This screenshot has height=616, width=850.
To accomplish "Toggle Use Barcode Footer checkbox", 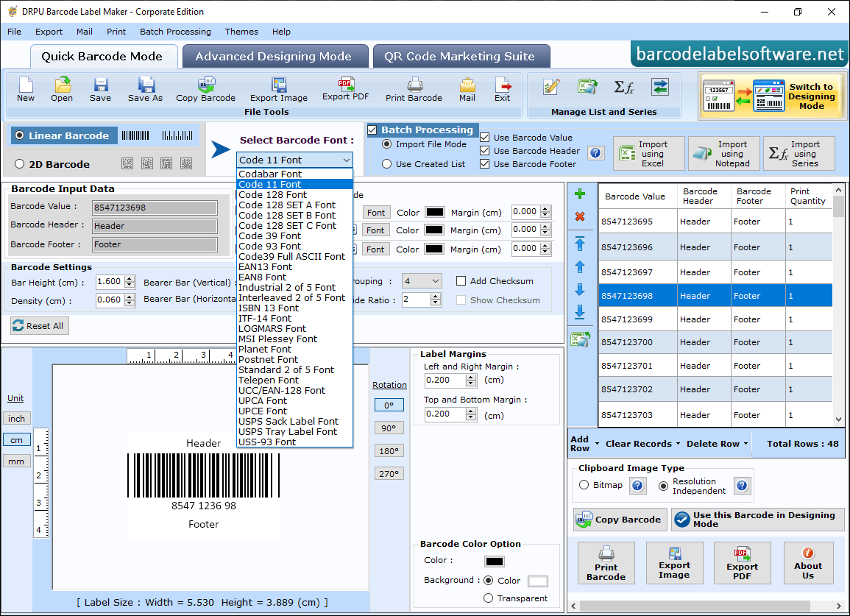I will 485,164.
